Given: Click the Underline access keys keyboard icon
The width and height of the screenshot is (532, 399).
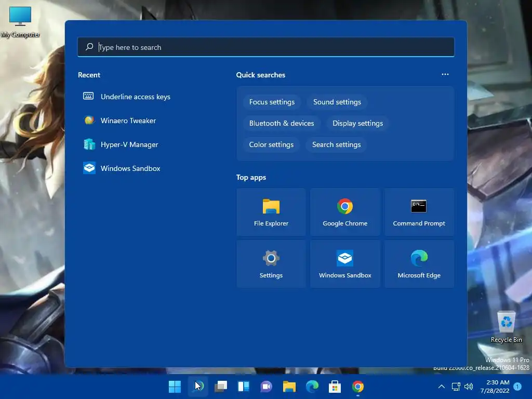Looking at the screenshot, I should (x=88, y=96).
